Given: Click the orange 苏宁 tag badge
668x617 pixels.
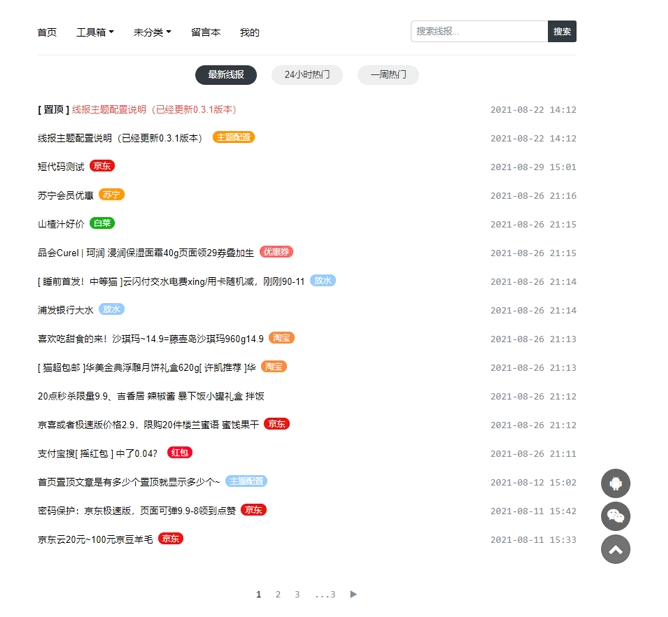Looking at the screenshot, I should tap(111, 194).
